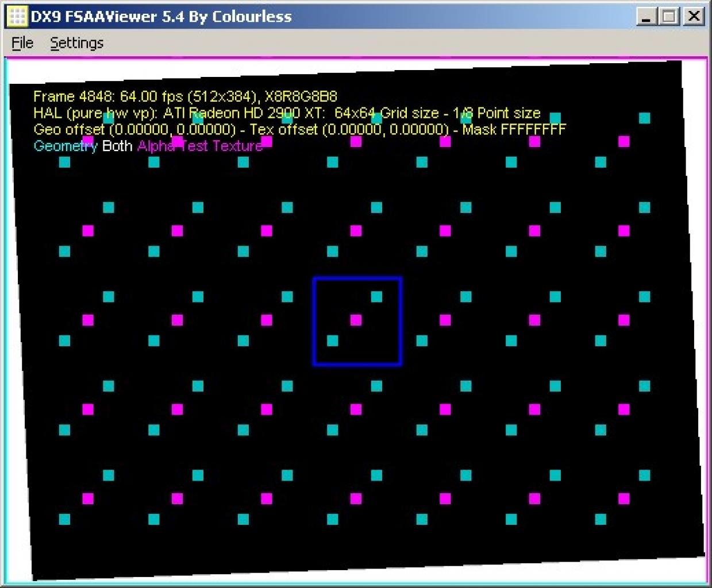Click the magenta Alpha Test Texture label
The width and height of the screenshot is (712, 588).
[200, 146]
